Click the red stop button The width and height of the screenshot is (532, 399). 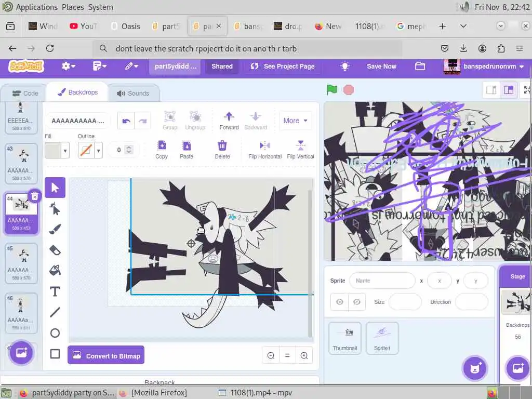[x=349, y=90]
